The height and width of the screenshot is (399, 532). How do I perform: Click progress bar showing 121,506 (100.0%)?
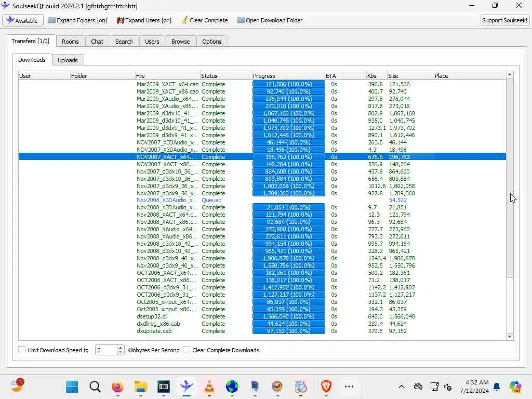[x=289, y=84]
